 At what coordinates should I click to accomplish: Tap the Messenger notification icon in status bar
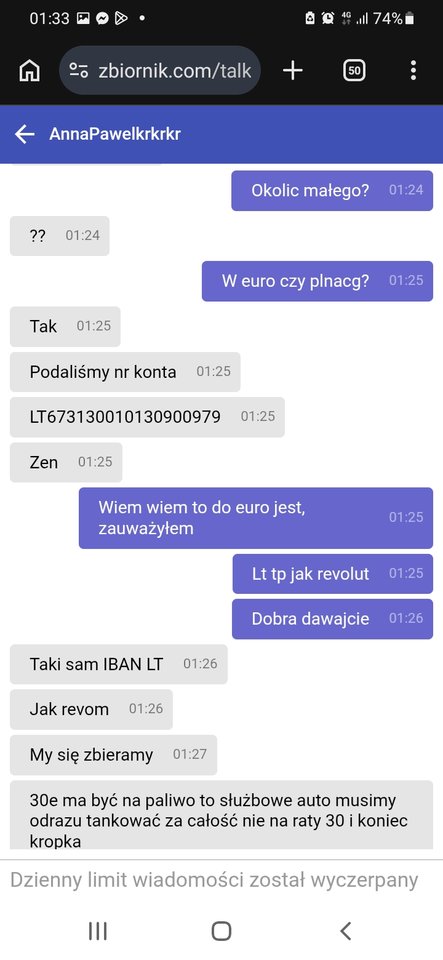[102, 19]
